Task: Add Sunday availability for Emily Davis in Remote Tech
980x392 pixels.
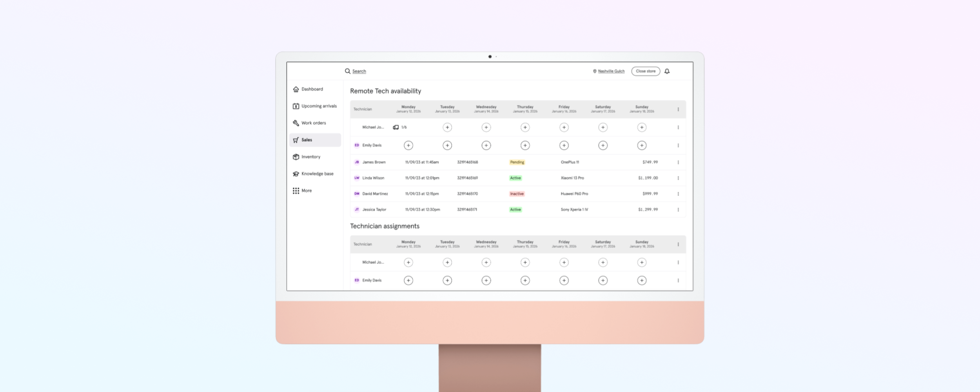Action: [642, 145]
